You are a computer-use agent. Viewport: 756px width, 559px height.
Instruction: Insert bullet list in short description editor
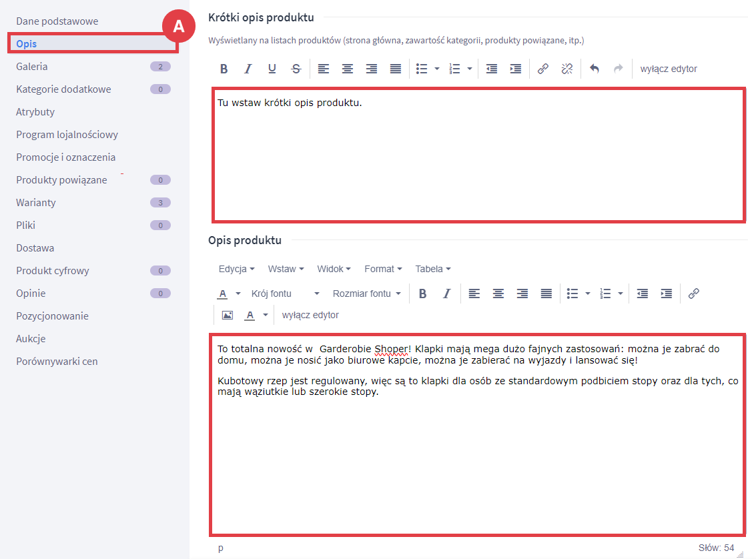coord(422,69)
